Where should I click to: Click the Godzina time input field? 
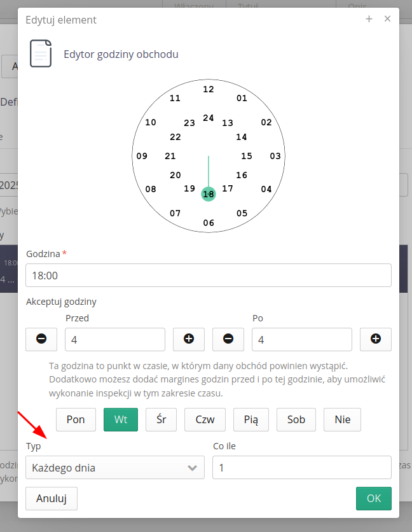(x=209, y=276)
